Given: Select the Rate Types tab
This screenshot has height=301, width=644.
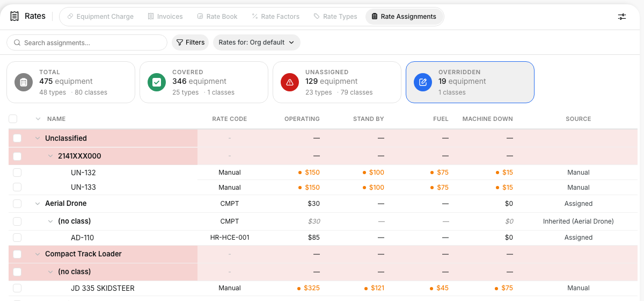Looking at the screenshot, I should [x=335, y=17].
